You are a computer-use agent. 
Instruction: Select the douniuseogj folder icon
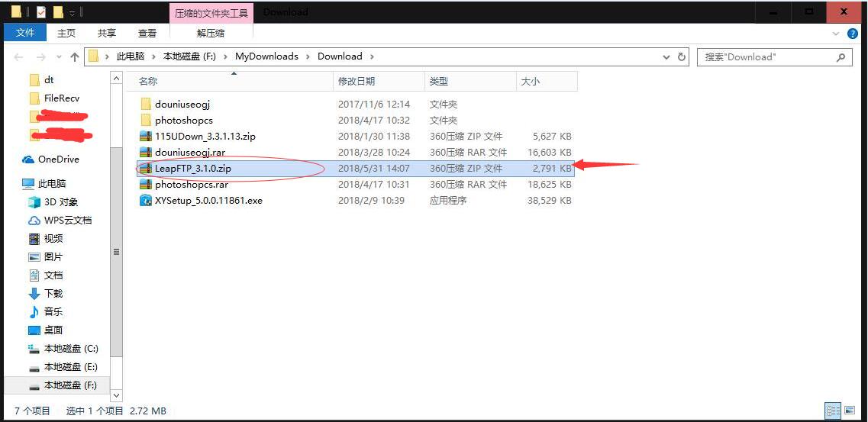pyautogui.click(x=146, y=104)
